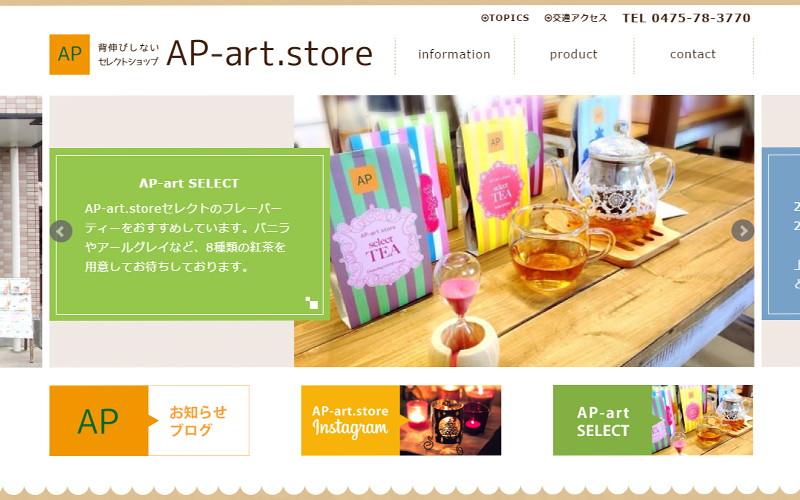Click the partially visible blue next slide panel
Image resolution: width=800 pixels, height=500 pixels.
point(781,234)
